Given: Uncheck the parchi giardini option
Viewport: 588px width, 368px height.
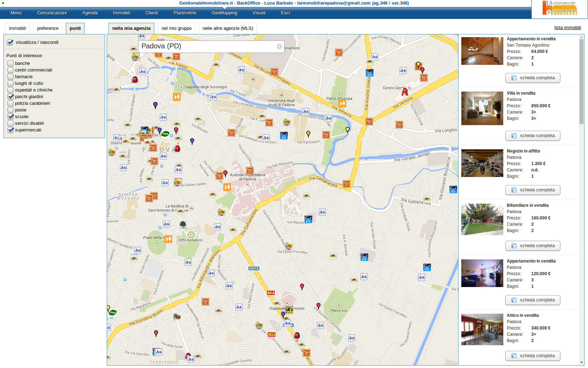Looking at the screenshot, I should point(10,97).
